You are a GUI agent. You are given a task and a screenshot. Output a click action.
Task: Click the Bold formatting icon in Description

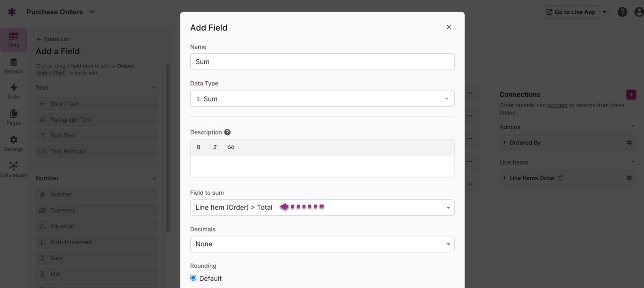[198, 147]
